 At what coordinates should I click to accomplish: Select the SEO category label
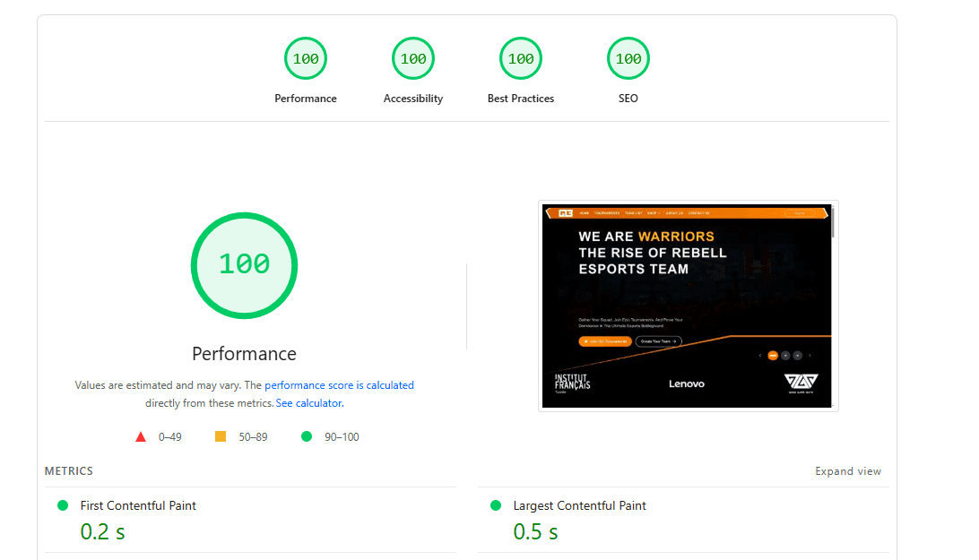(628, 99)
